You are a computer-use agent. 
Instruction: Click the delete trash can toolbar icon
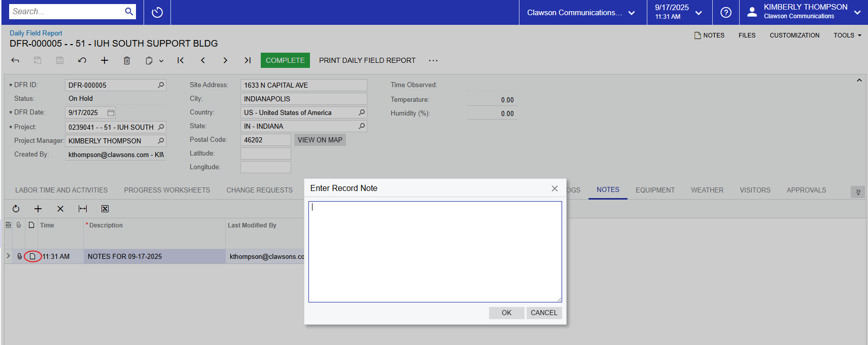coord(127,60)
